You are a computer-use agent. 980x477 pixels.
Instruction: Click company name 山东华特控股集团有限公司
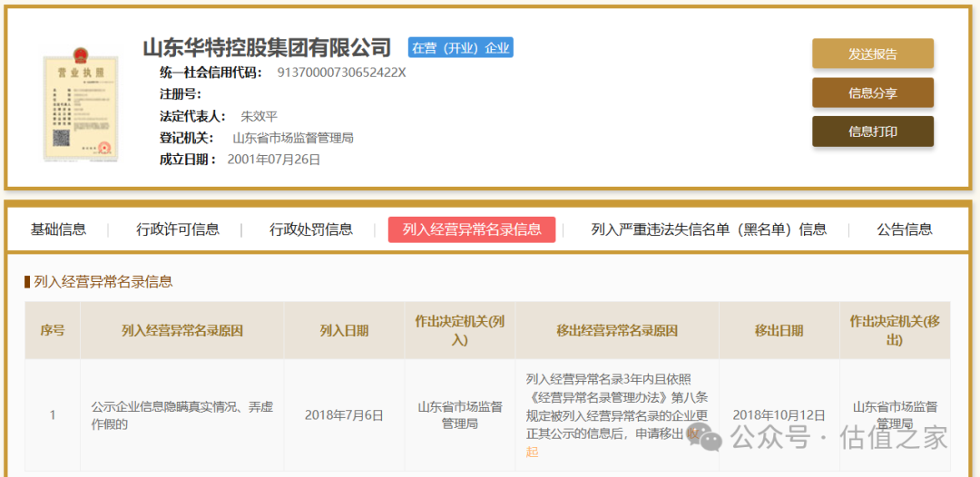pos(267,47)
